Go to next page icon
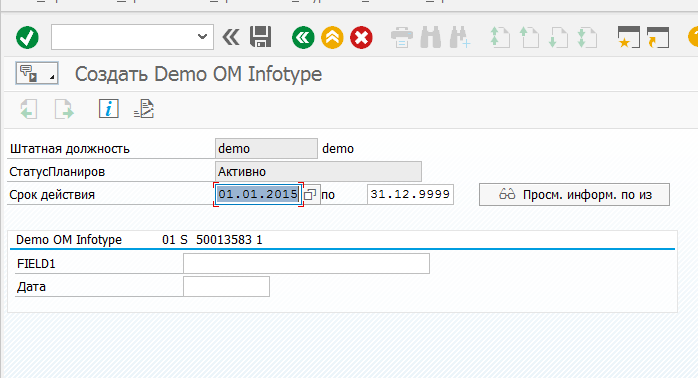Screen dimensions: 698x378 coord(558,37)
